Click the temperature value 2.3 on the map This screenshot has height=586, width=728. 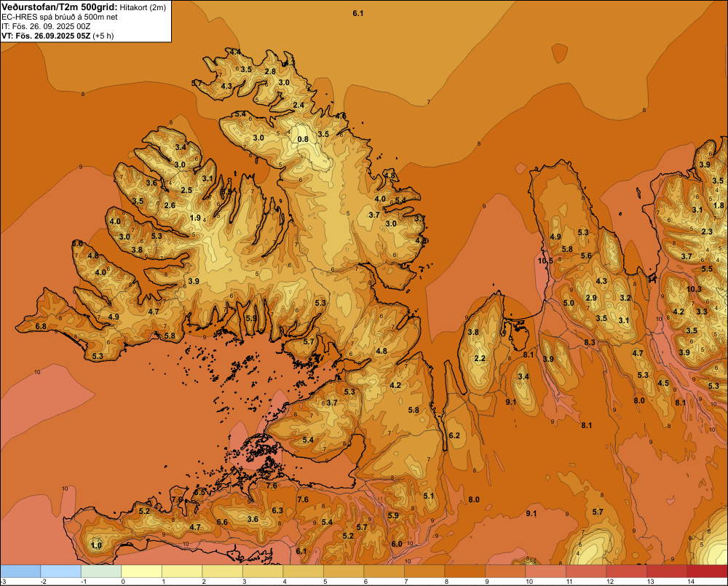pyautogui.click(x=707, y=231)
